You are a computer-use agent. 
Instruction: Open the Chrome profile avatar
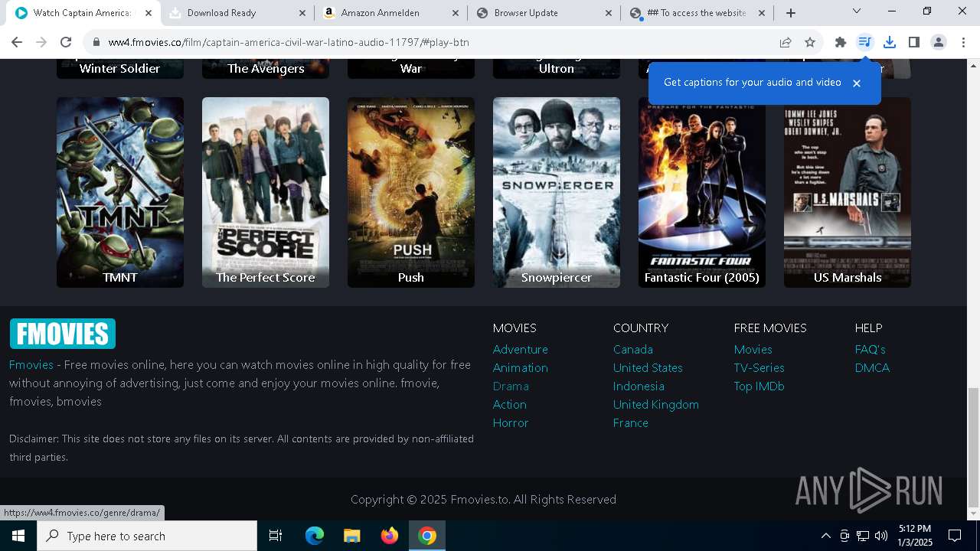(x=939, y=42)
